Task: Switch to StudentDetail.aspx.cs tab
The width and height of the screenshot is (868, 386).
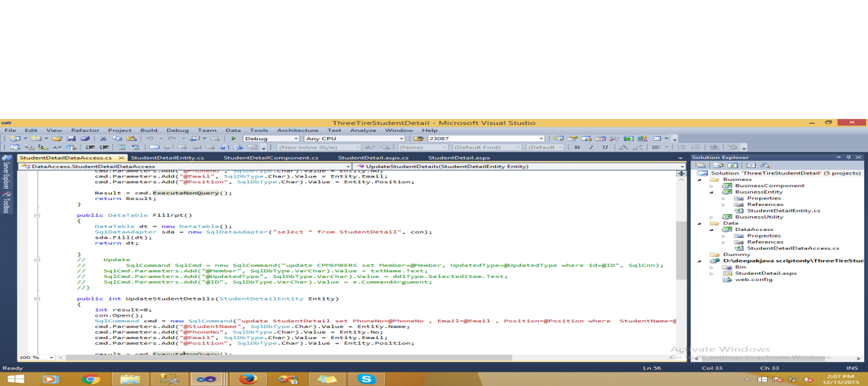Action: click(373, 158)
